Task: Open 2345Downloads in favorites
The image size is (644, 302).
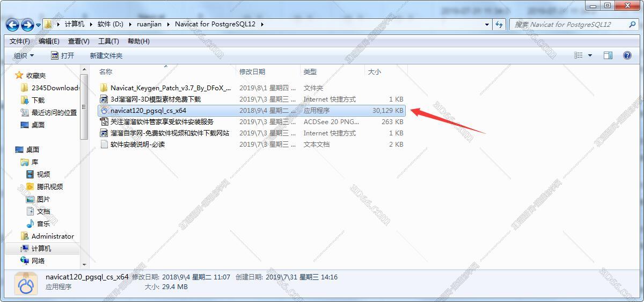Action: click(55, 88)
